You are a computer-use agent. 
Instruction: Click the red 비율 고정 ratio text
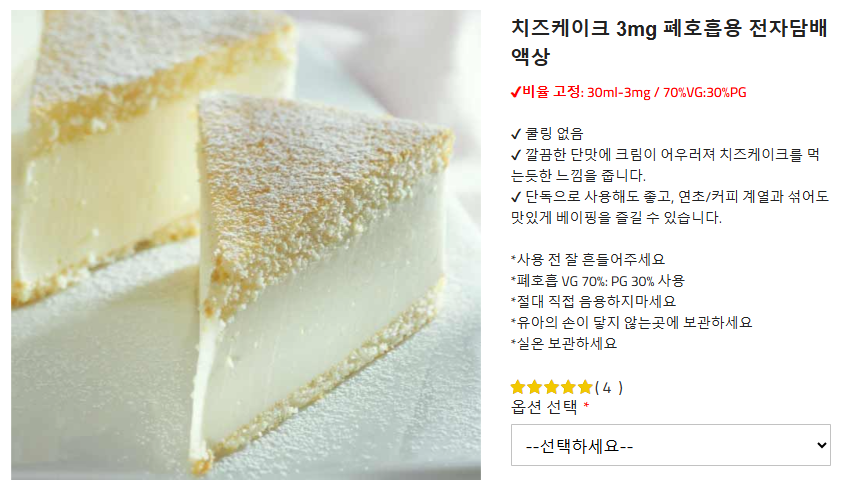[x=635, y=92]
